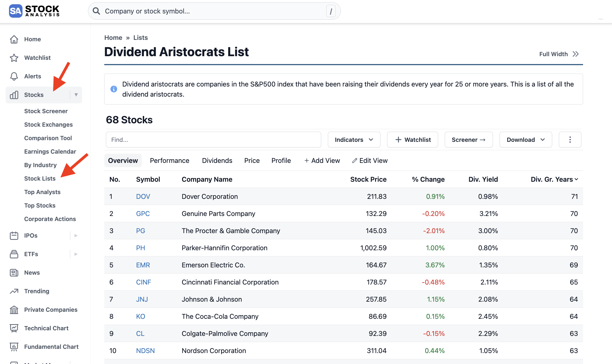The image size is (612, 364).
Task: Open Stock Exchanges in sidebar
Action: click(48, 125)
